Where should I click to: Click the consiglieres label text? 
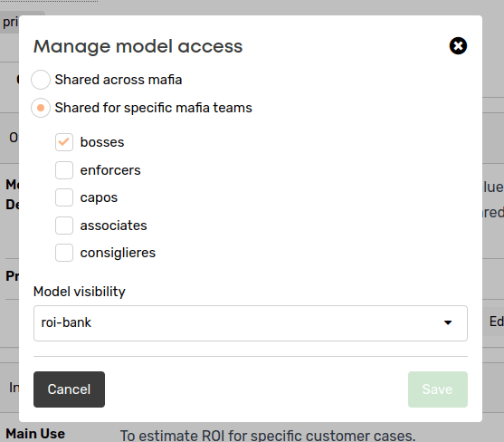(x=118, y=253)
